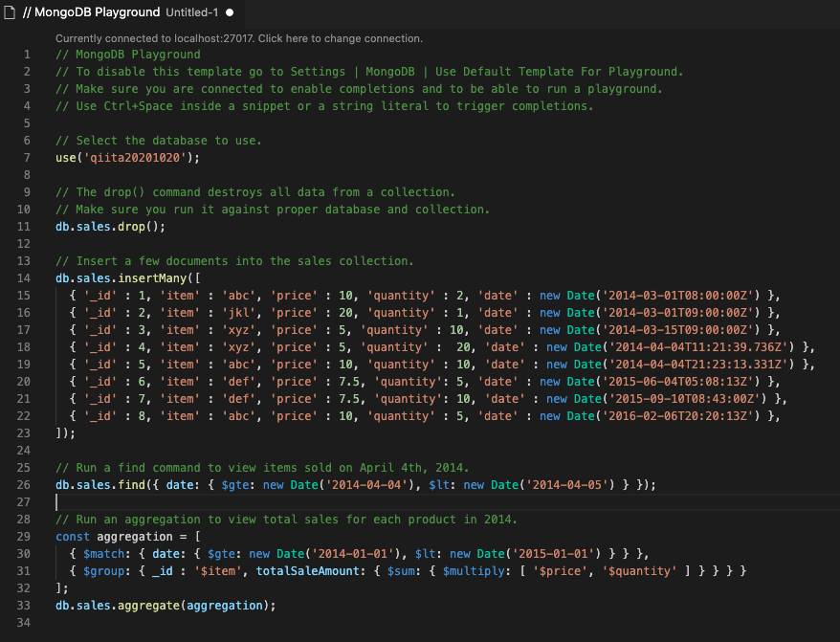
Task: Select line number 14 in the gutter
Action: click(26, 277)
